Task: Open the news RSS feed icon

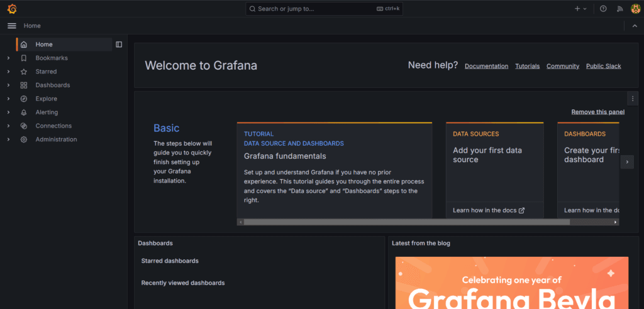Action: coord(620,9)
